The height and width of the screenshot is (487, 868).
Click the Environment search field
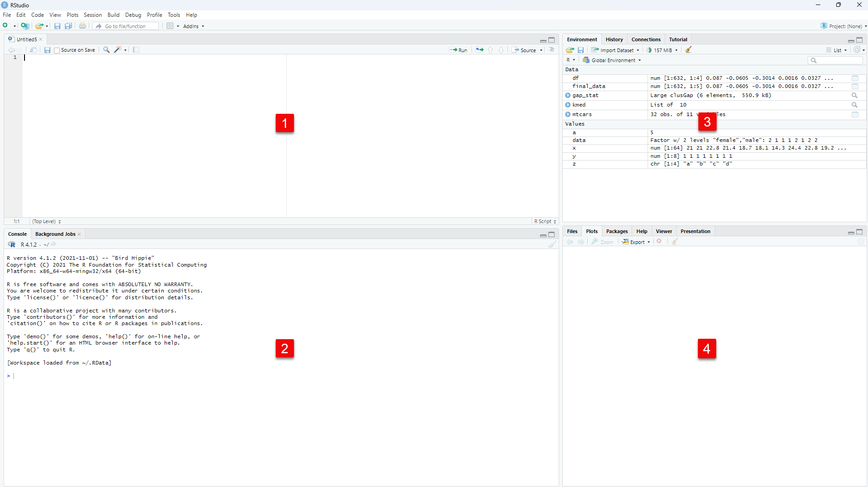[x=837, y=60]
